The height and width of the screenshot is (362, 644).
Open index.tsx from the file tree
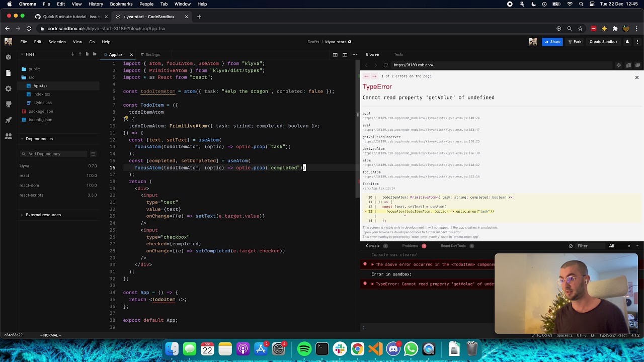[41, 94]
